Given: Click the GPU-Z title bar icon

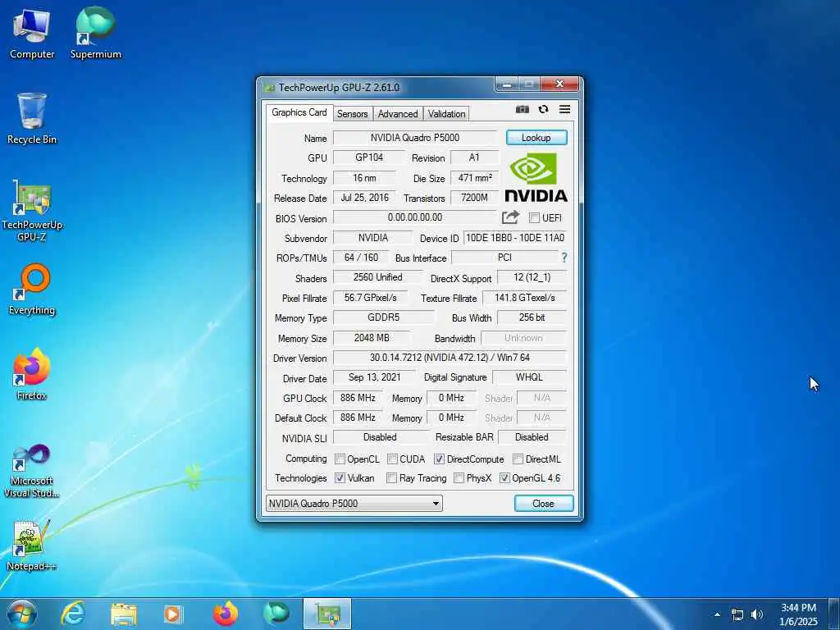Looking at the screenshot, I should tap(269, 87).
